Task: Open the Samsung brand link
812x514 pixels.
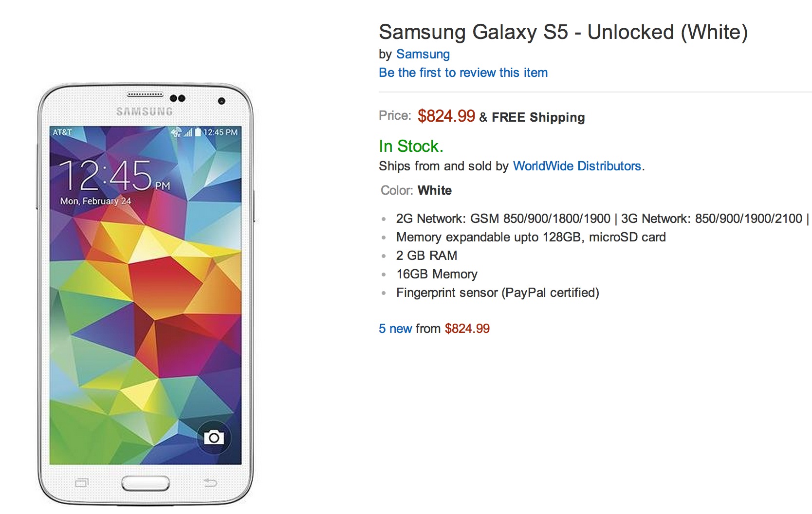Action: [423, 54]
